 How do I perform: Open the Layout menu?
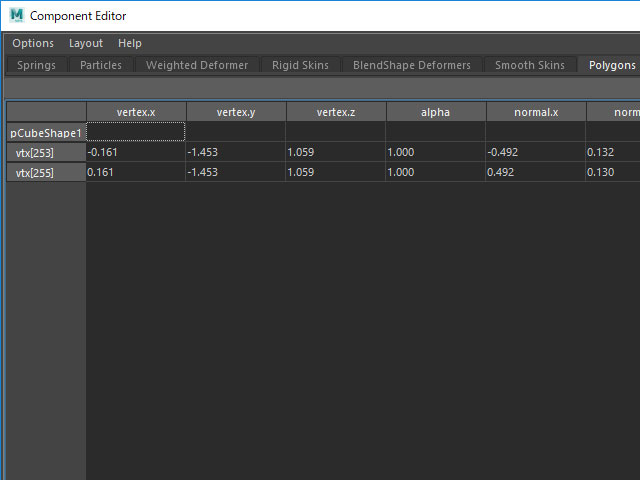pos(86,43)
